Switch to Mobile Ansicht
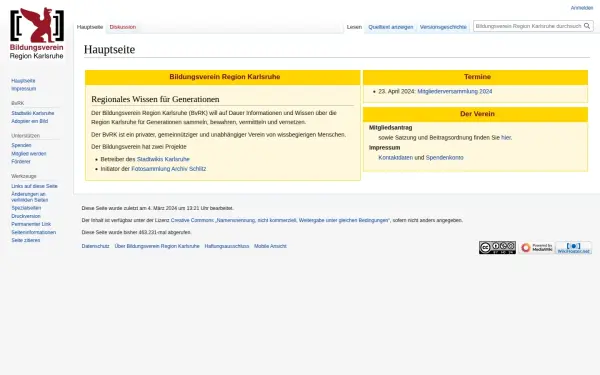This screenshot has width=600, height=375. 270,246
